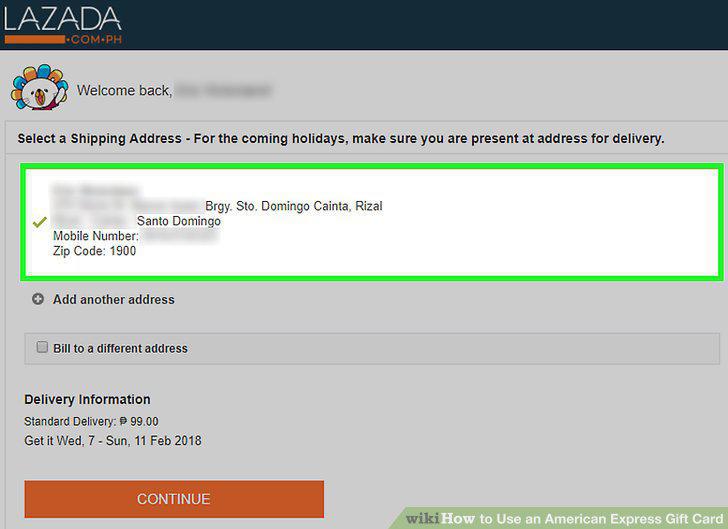Click Brgy. Sto. Domingo Cainta, Rizal text
This screenshot has height=529, width=728.
[294, 206]
